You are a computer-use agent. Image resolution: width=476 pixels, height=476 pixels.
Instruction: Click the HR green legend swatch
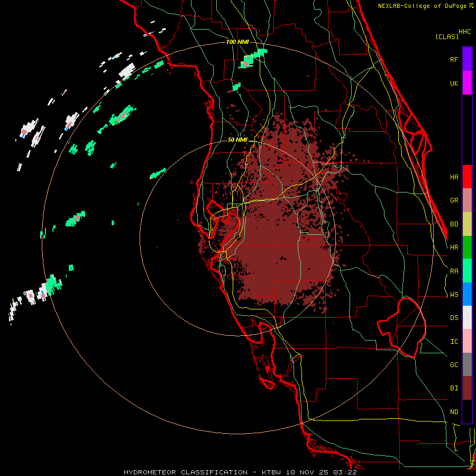[x=467, y=248]
